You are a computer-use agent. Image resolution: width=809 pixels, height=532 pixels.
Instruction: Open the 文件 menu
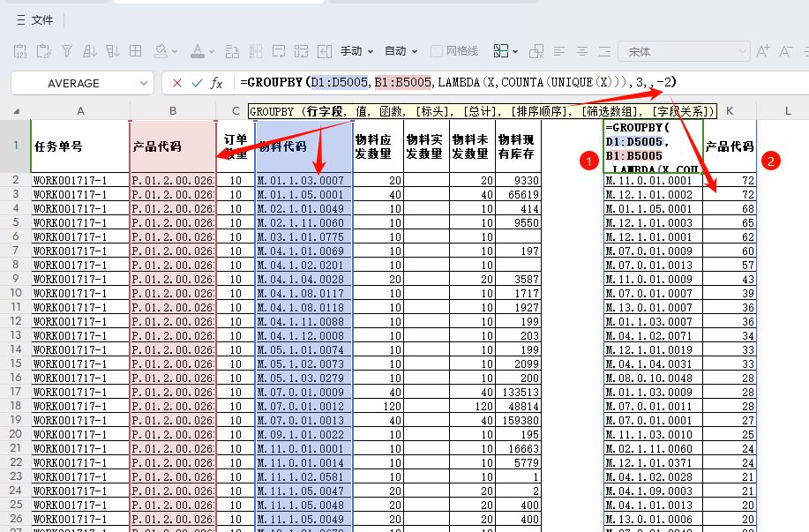[42, 20]
